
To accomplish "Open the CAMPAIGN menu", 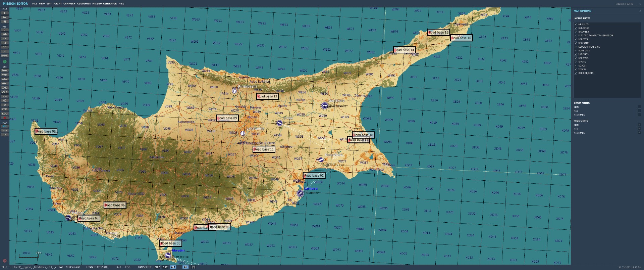I will tap(69, 4).
